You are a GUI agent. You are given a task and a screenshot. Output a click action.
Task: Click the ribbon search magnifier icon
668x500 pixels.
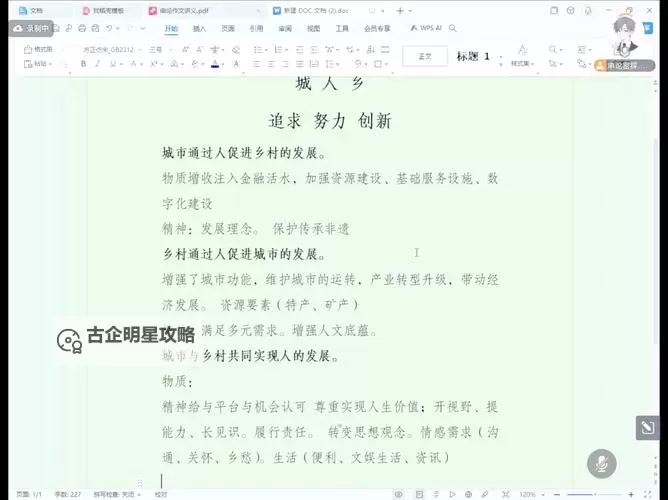click(453, 28)
